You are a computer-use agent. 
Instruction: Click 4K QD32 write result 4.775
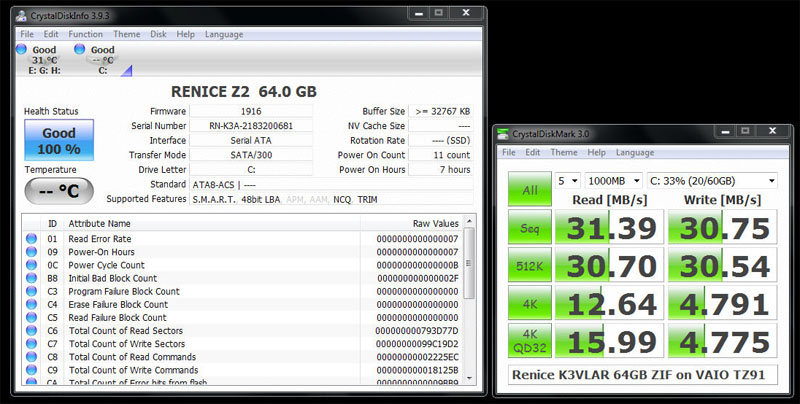(723, 340)
